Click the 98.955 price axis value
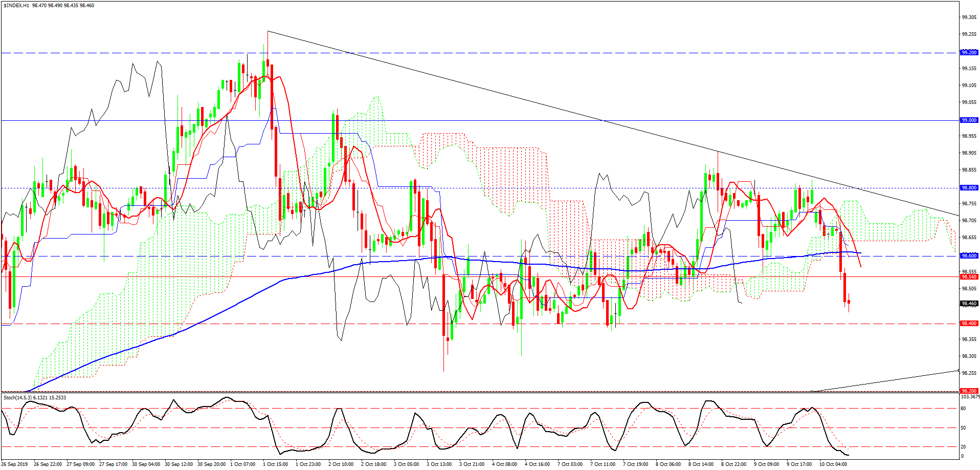980x470 pixels. [969, 136]
